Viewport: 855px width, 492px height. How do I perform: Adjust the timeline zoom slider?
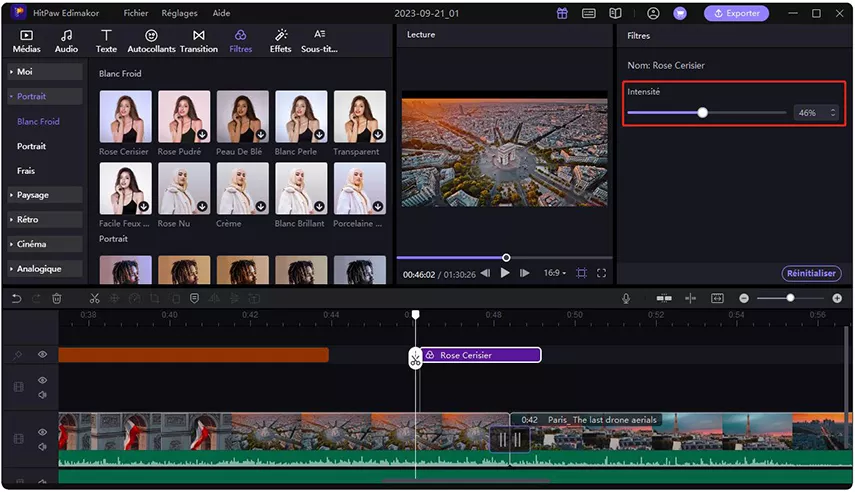tap(790, 298)
